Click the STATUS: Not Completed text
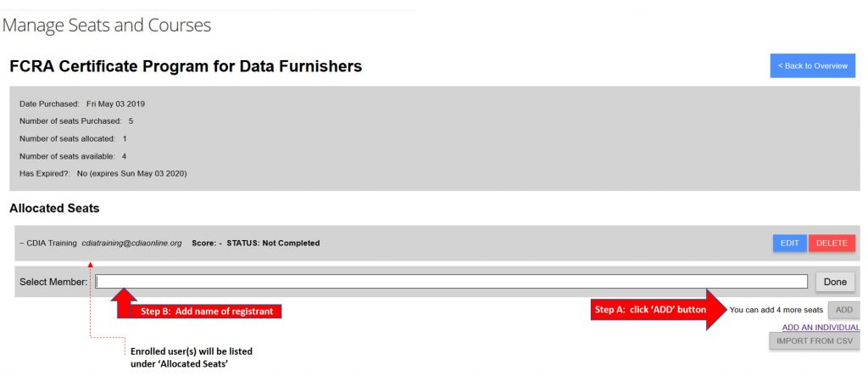The width and height of the screenshot is (868, 376). pyautogui.click(x=273, y=243)
